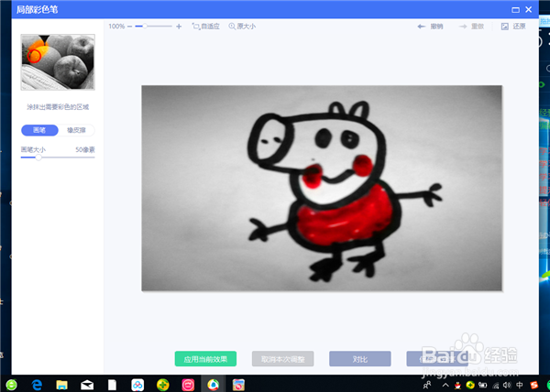Open Microsoft Edge from the taskbar

coord(37,385)
